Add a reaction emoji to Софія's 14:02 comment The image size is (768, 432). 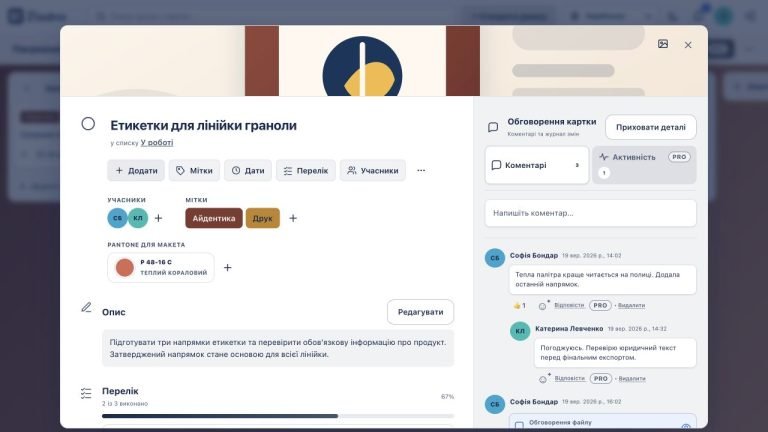(543, 306)
